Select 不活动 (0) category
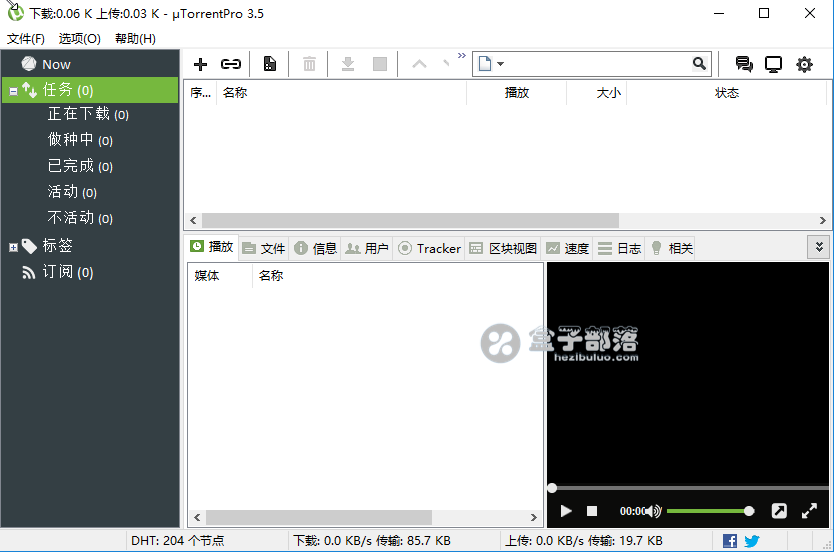This screenshot has height=552, width=834. (x=80, y=218)
